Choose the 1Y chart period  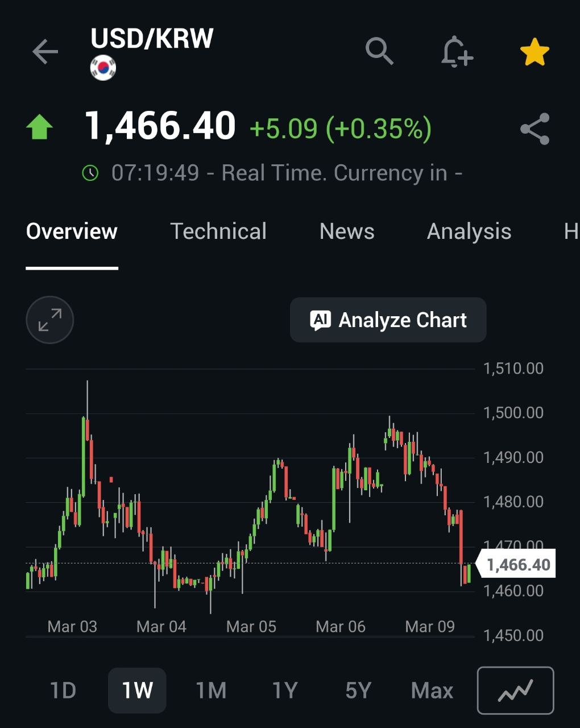[x=285, y=690]
